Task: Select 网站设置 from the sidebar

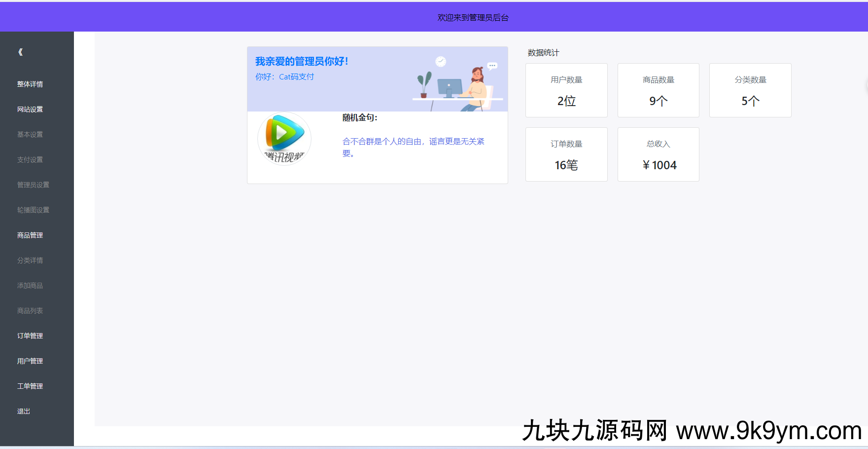Action: pyautogui.click(x=30, y=109)
